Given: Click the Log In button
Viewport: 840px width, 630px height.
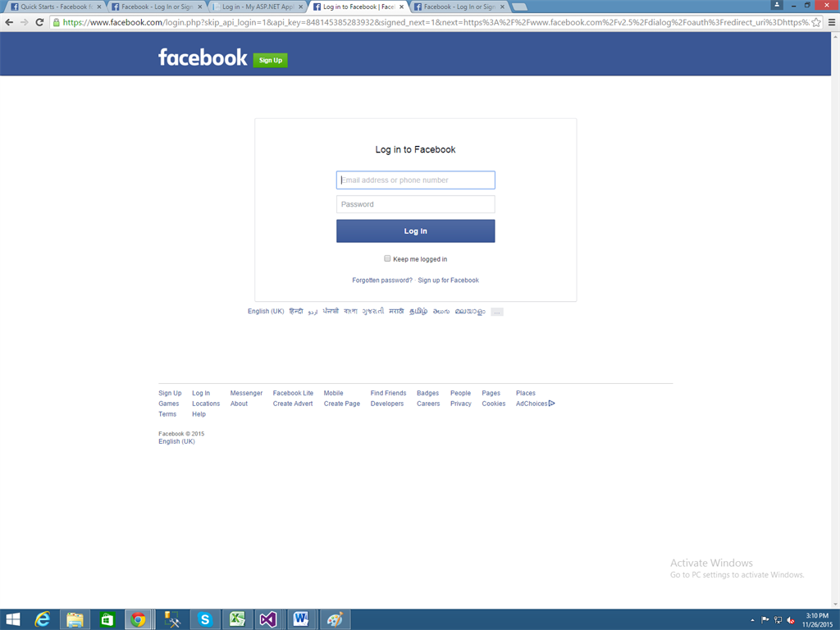Looking at the screenshot, I should tap(415, 231).
